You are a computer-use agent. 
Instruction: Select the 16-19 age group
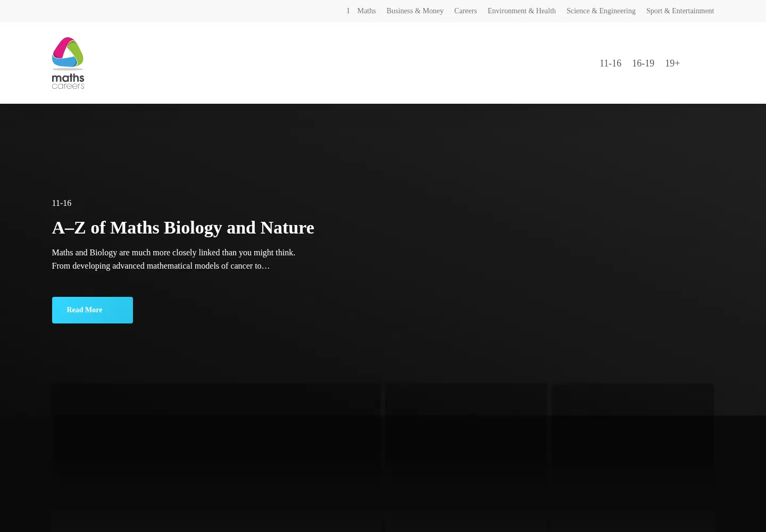click(x=643, y=63)
